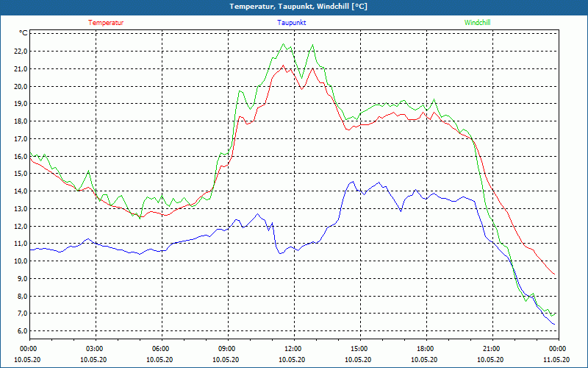Click the 11.05.20 date label
This screenshot has height=368, width=588.
click(556, 360)
